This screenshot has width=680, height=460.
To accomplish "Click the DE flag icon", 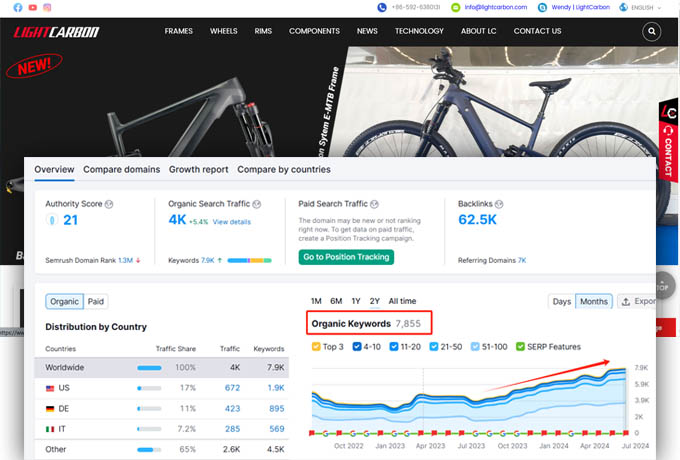I will pyautogui.click(x=50, y=409).
